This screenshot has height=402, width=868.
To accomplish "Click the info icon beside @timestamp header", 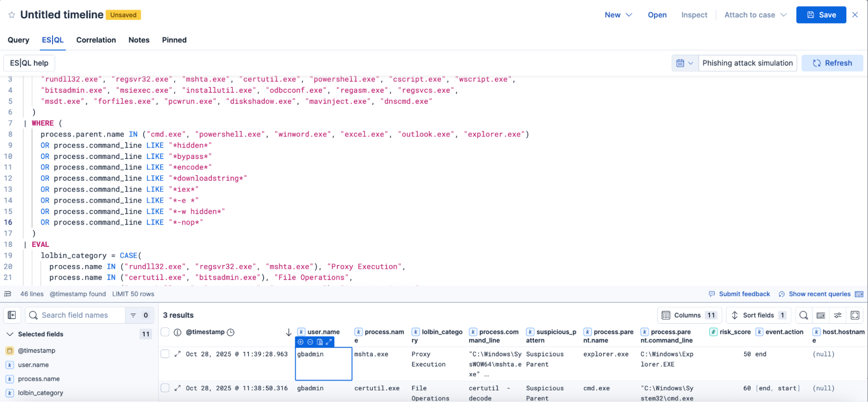I will click(178, 332).
